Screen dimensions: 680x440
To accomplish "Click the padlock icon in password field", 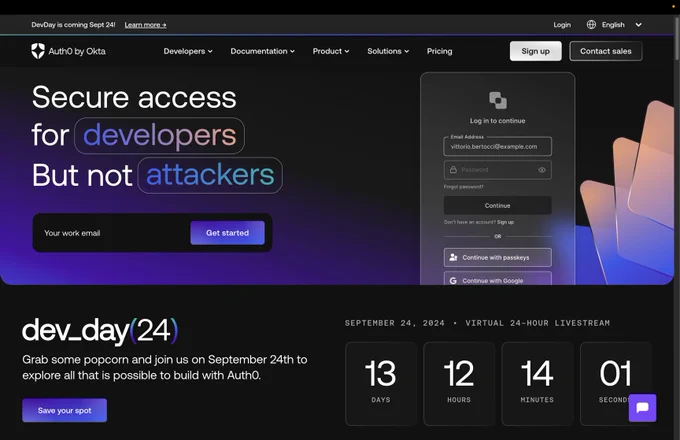I will point(453,169).
